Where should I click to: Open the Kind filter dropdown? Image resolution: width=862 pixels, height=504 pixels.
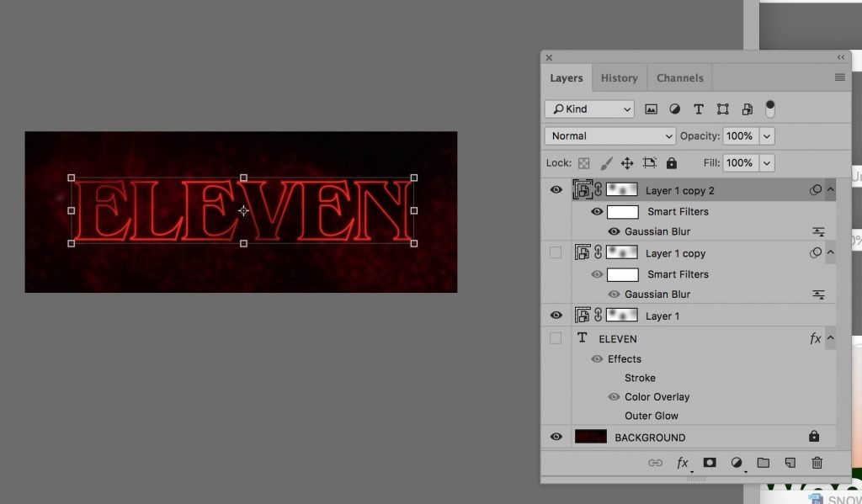tap(589, 109)
